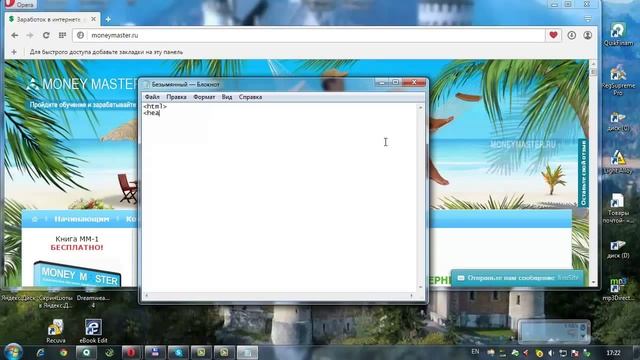The height and width of the screenshot is (360, 640).
Task: Reload the moneymaster.ru page
Action: tap(46, 36)
